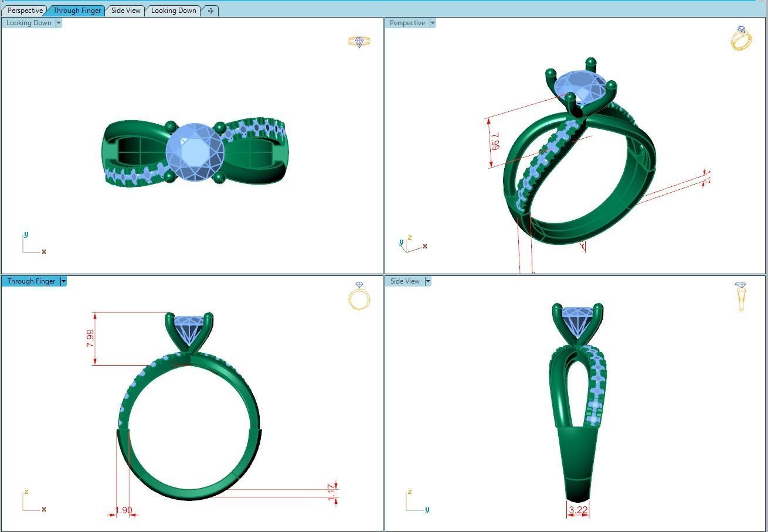Click the front-view ring icon in the Through Finger viewport
The height and width of the screenshot is (532, 768).
359,296
